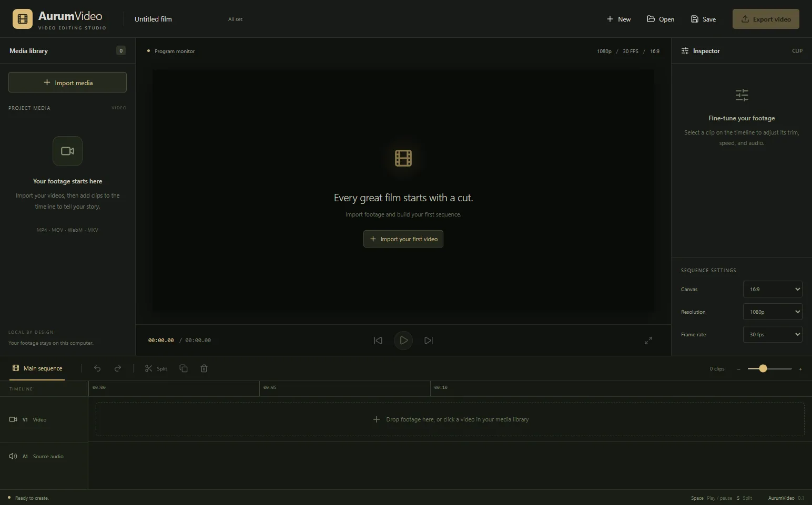Viewport: 812px width, 505px height.
Task: Duplicate the selected clip
Action: click(x=184, y=368)
